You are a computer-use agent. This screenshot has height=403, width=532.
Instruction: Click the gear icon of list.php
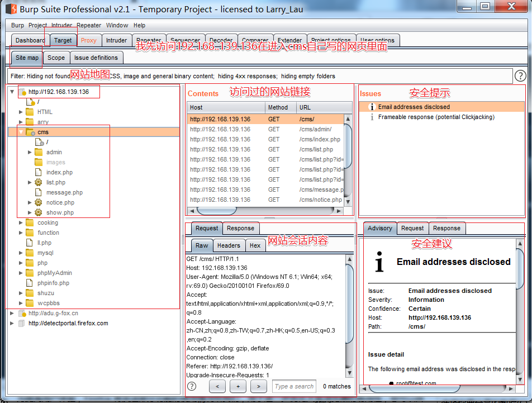click(39, 182)
